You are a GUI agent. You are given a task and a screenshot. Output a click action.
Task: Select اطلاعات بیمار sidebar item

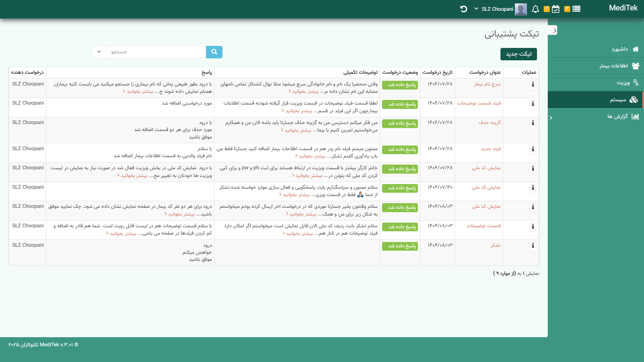coord(613,66)
